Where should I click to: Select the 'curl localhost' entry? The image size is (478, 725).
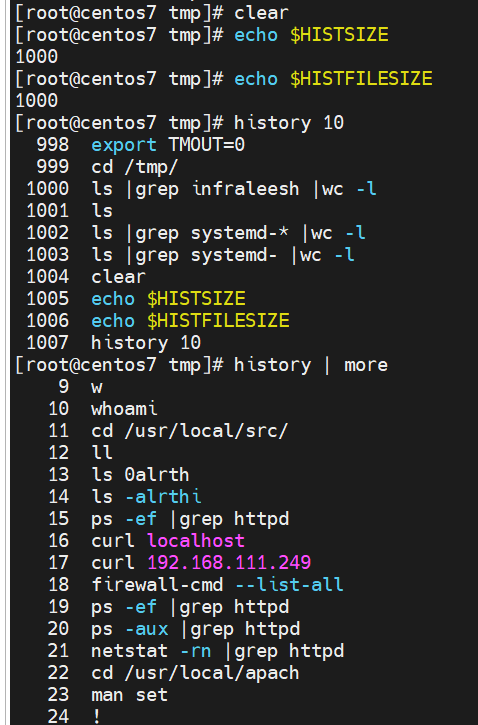point(168,541)
